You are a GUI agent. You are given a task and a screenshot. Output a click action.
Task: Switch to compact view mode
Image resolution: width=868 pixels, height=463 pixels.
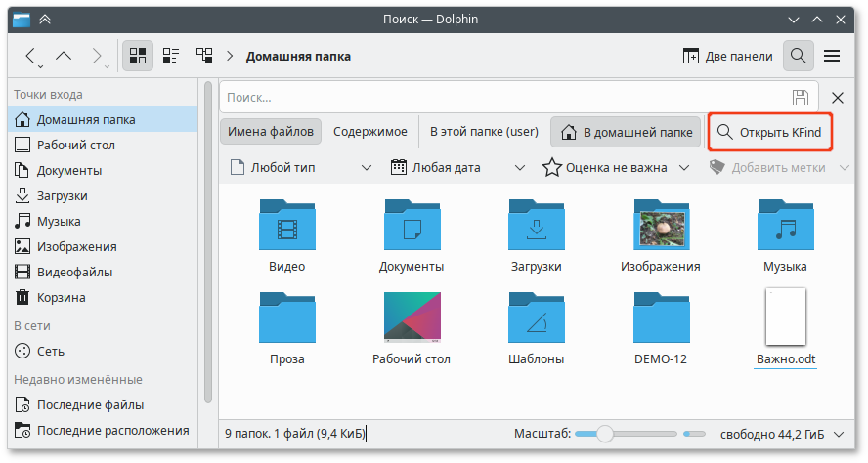(x=171, y=56)
